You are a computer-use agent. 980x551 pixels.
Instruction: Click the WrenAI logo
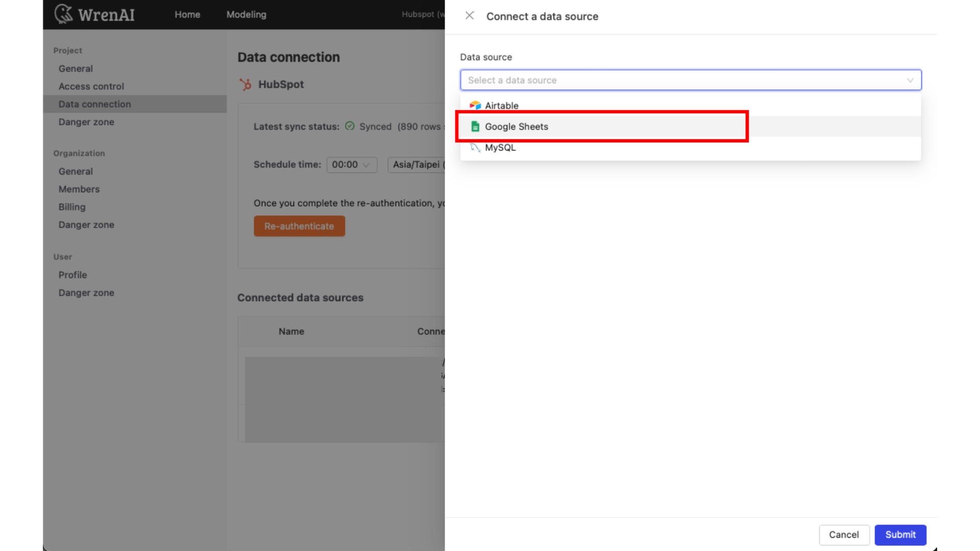(x=94, y=14)
